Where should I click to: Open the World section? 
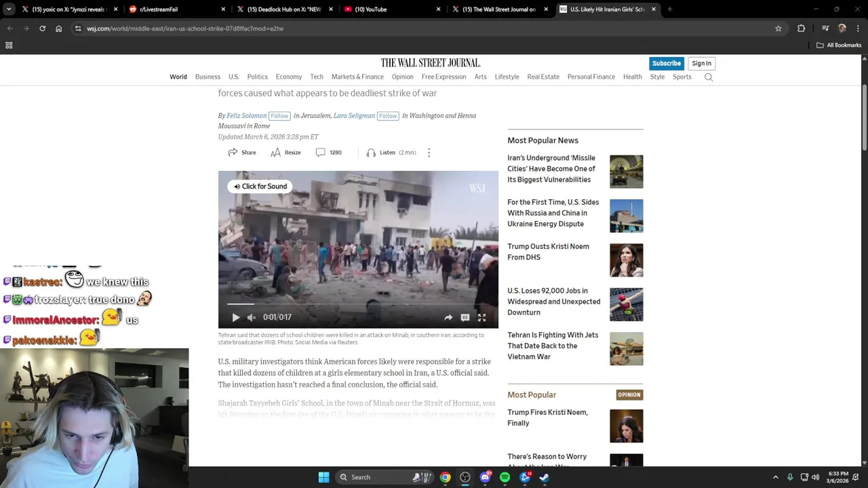[x=178, y=77]
